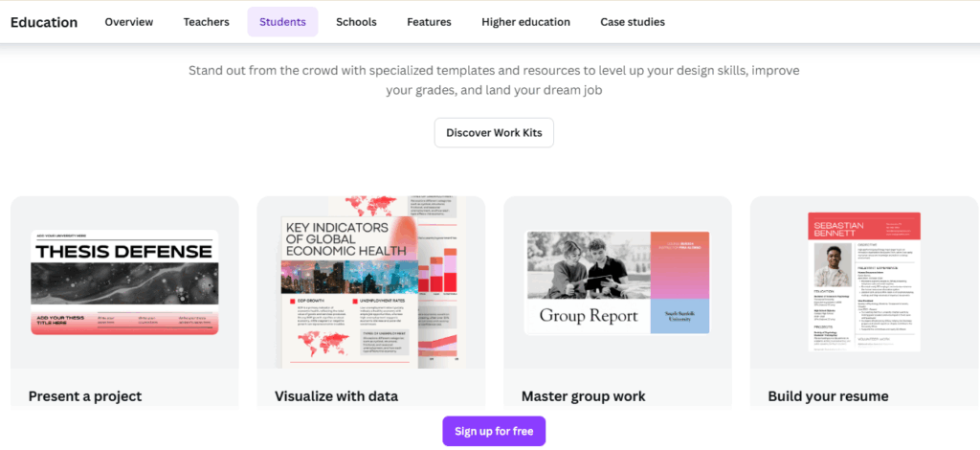Open the Thesis Defense template thumbnail
This screenshot has width=980, height=450.
coord(124,281)
